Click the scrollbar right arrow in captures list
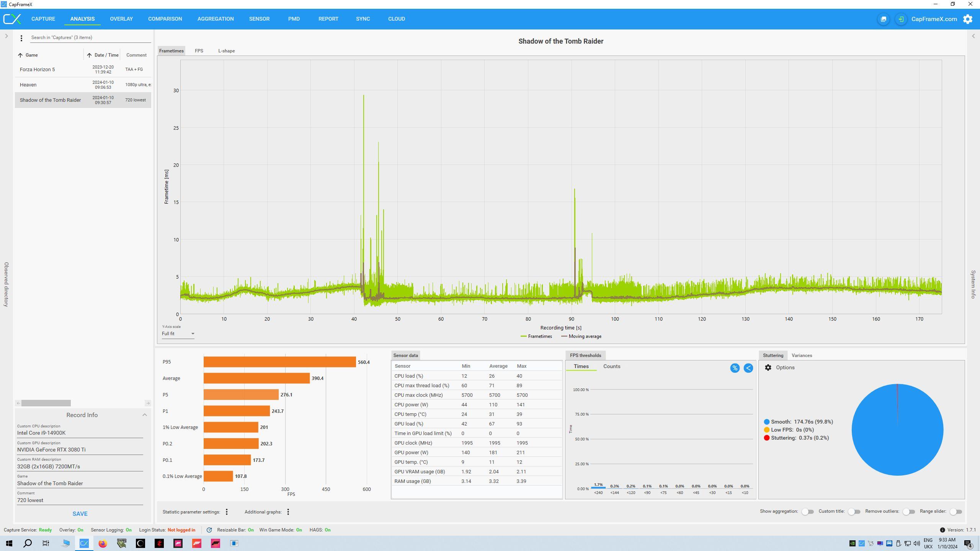 tap(148, 403)
